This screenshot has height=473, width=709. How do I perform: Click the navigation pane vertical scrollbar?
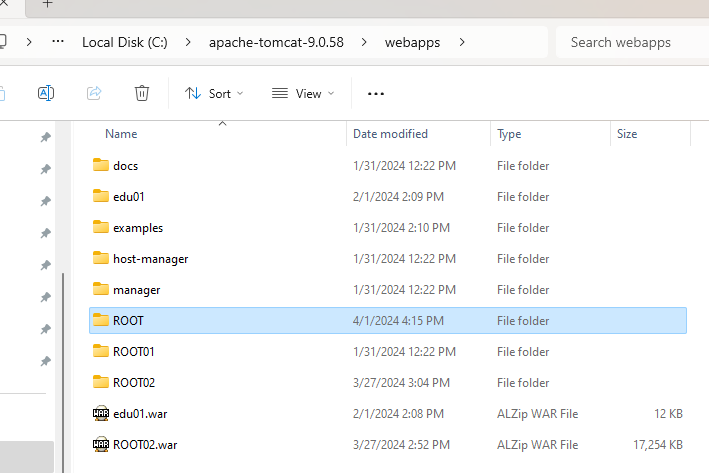coord(63,372)
